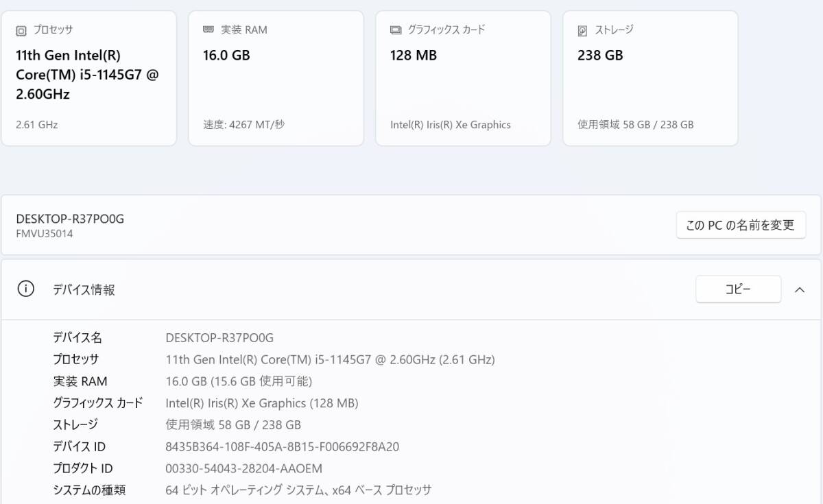Click the Intel Iris Xe Graphics label
The image size is (823, 504).
[451, 125]
